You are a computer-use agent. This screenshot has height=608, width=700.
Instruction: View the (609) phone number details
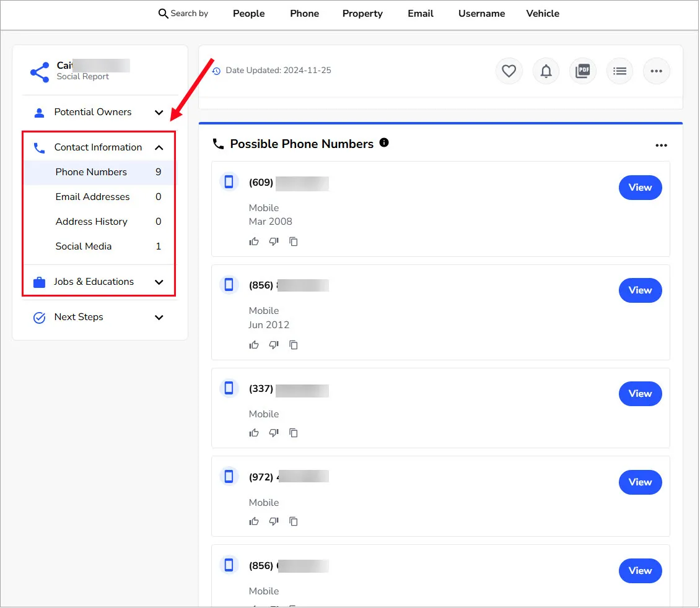(640, 188)
